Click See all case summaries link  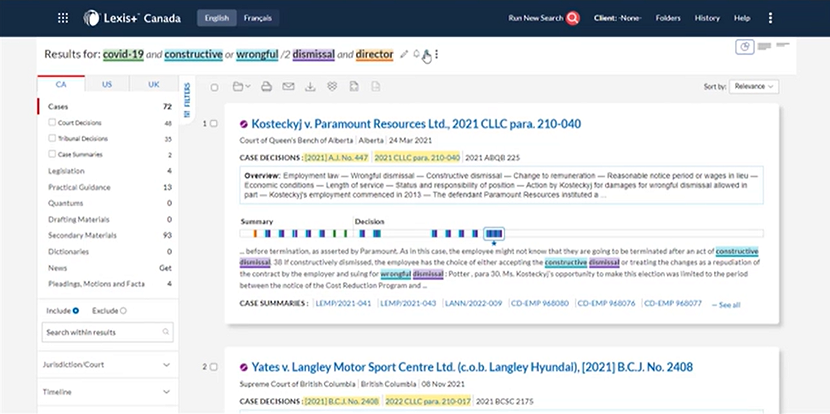(726, 305)
